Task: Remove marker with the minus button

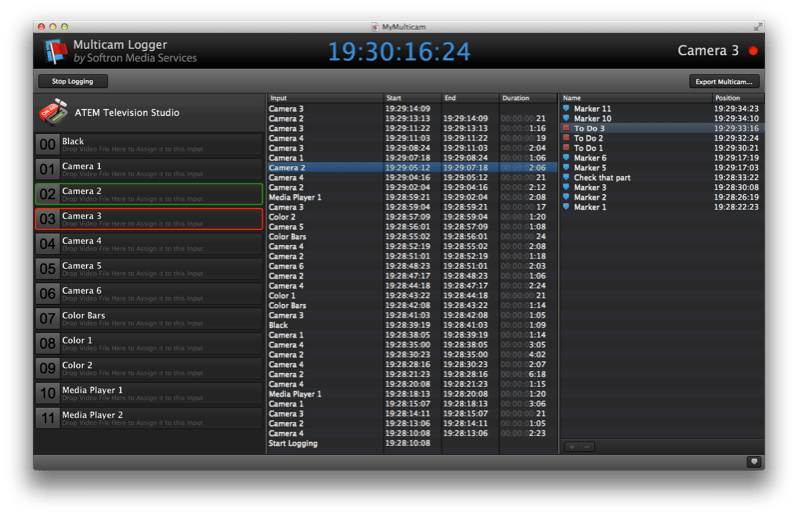Action: pyautogui.click(x=587, y=447)
